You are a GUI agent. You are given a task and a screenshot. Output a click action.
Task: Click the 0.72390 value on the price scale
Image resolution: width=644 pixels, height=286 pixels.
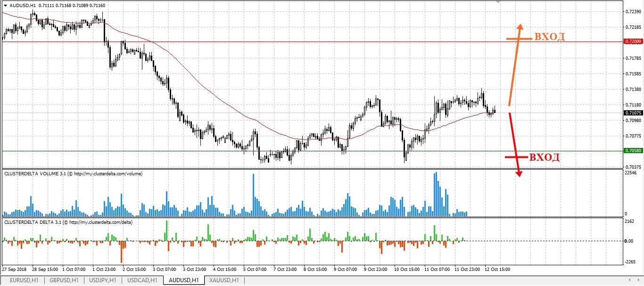633,11
